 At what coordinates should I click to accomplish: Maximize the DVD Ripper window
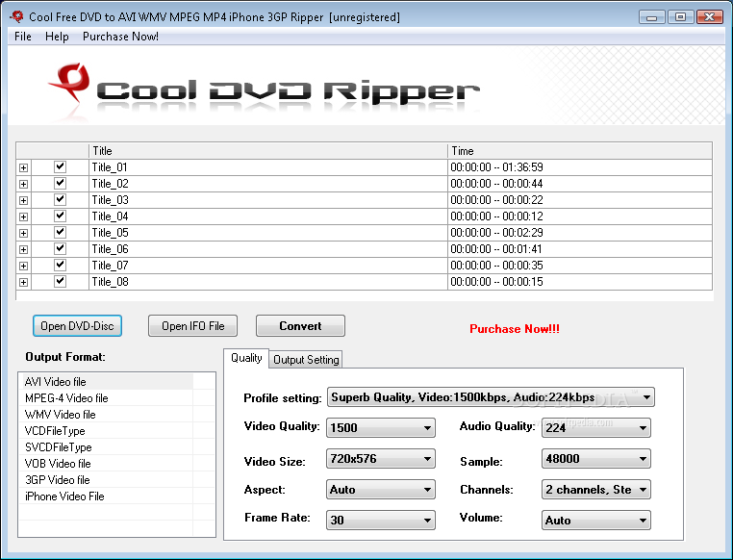pyautogui.click(x=681, y=16)
